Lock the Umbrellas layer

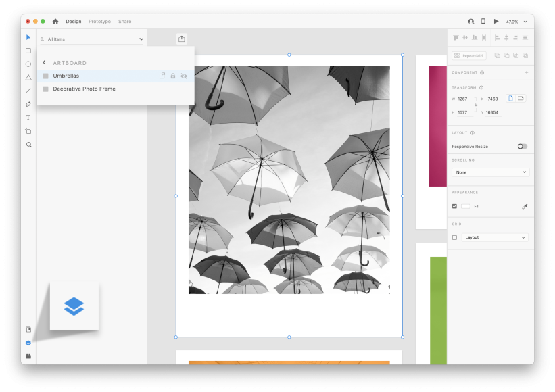coord(172,76)
